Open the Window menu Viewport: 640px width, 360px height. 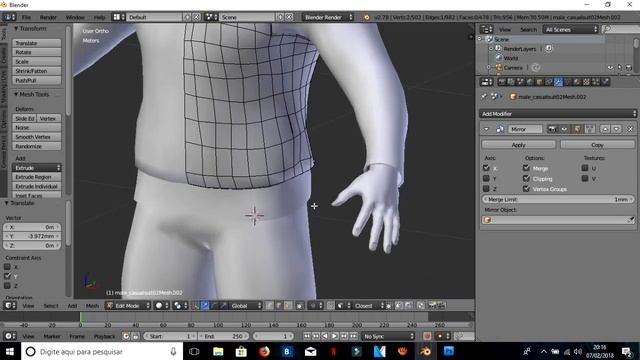tap(75, 17)
